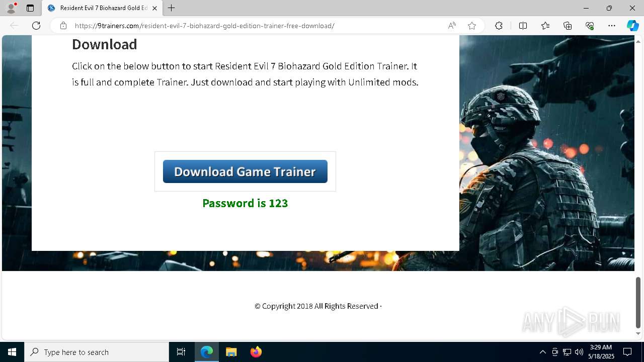Image resolution: width=644 pixels, height=362 pixels.
Task: Toggle split screen view
Action: click(523, 26)
